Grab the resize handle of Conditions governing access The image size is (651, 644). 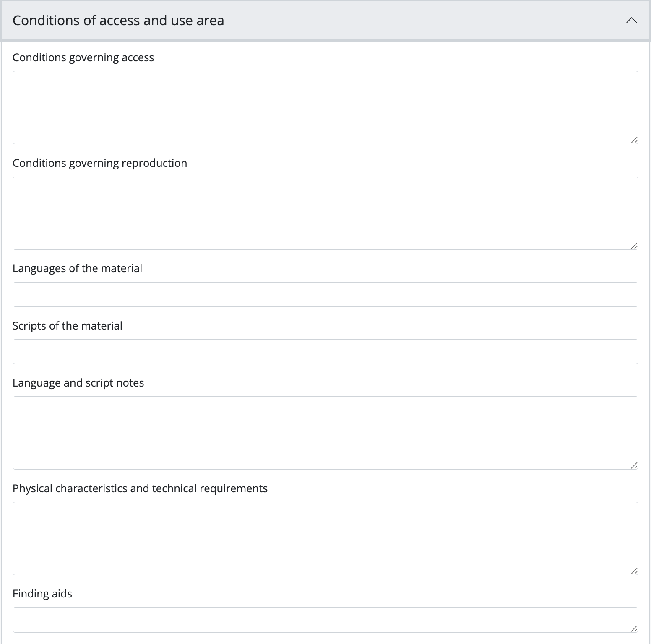634,140
